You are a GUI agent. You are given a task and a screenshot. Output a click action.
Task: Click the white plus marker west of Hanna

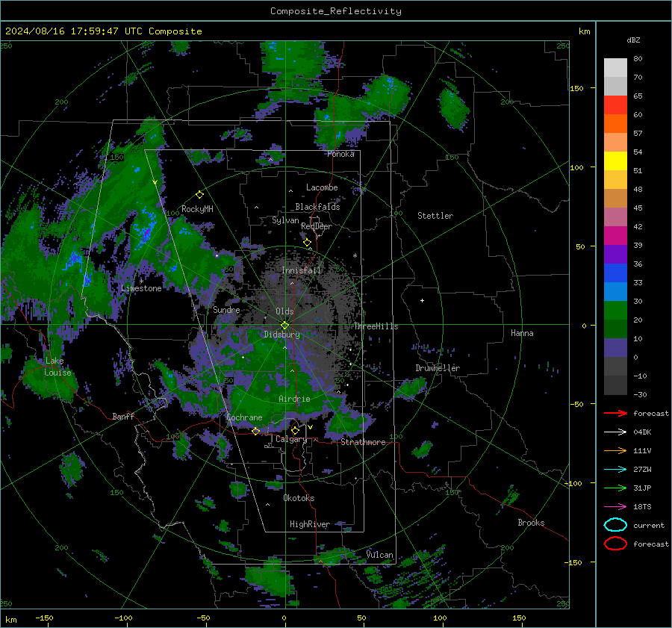(422, 300)
